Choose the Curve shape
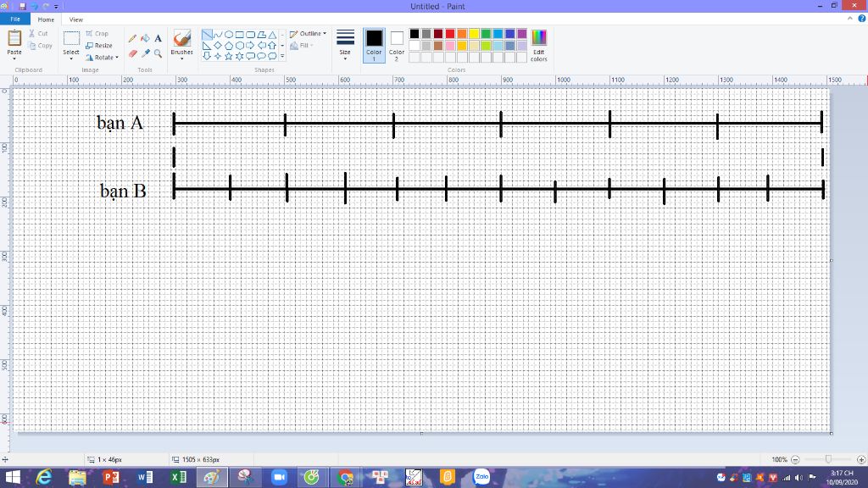The width and height of the screenshot is (868, 488). coord(218,34)
